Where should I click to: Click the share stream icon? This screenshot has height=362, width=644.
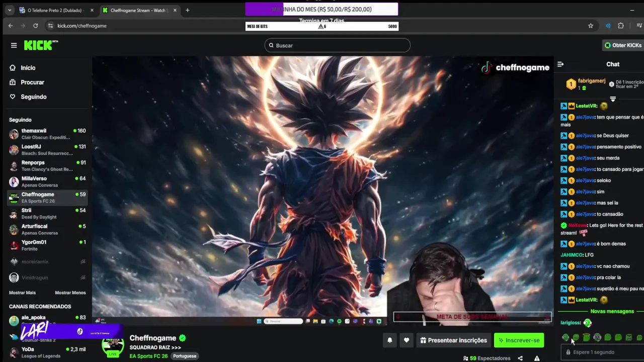pos(520,358)
